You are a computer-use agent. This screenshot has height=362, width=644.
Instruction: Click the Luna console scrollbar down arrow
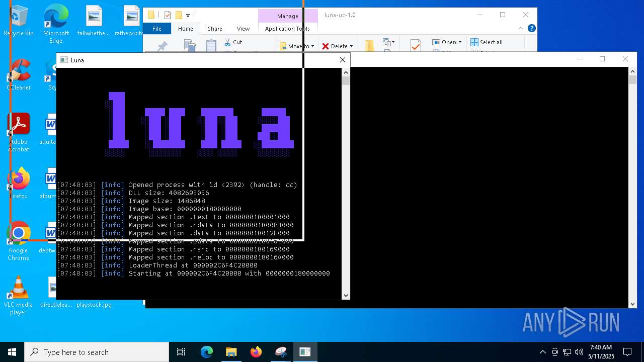tap(346, 296)
